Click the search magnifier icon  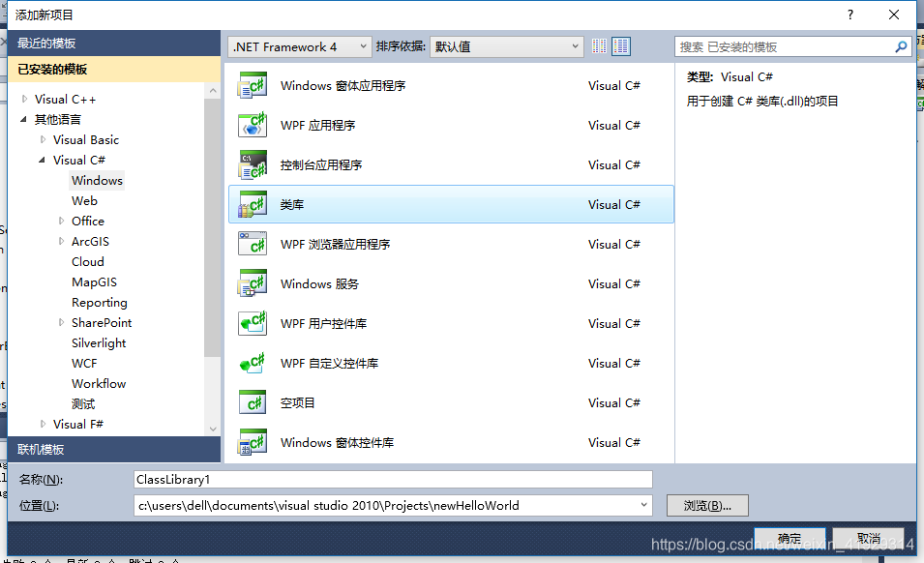click(x=901, y=46)
